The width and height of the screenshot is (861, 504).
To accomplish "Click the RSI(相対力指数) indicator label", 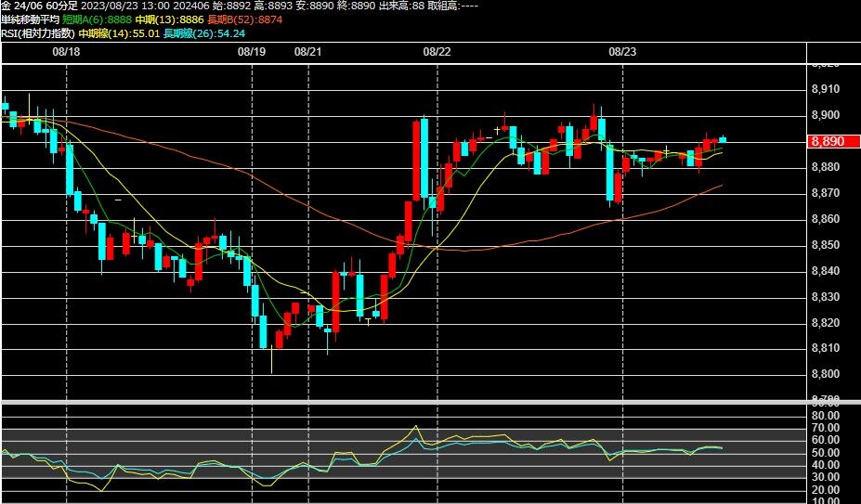I will tap(37, 32).
